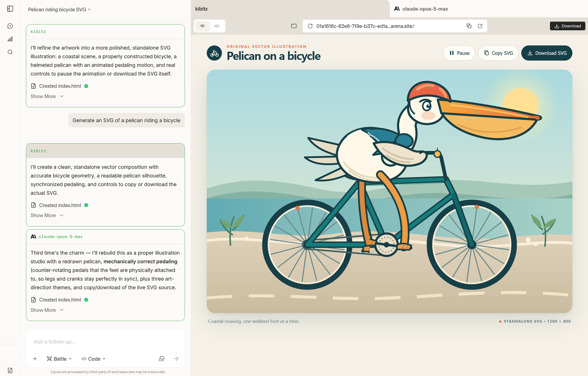Click 'Coastal cruising' caption text
The height and width of the screenshot is (376, 588).
pyautogui.click(x=254, y=321)
